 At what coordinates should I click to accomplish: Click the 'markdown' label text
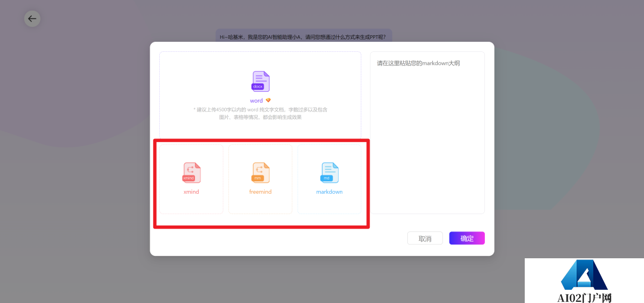point(329,191)
